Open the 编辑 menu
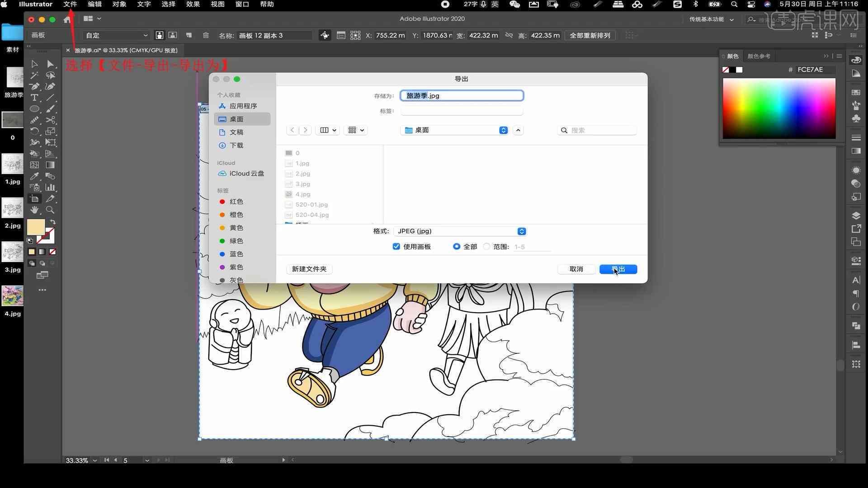The image size is (868, 488). (94, 5)
